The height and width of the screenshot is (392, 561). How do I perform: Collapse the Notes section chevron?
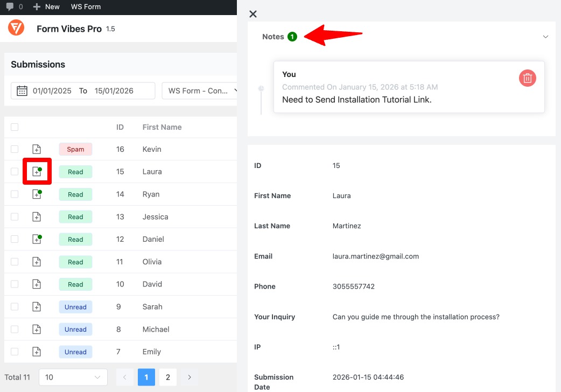[545, 37]
